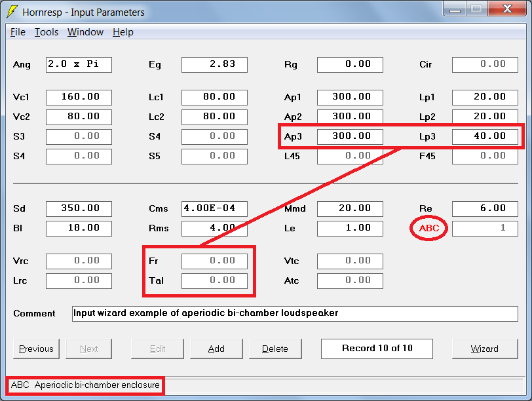532x401 pixels.
Task: Click the Lp1 field with 20.00
Action: coord(485,98)
